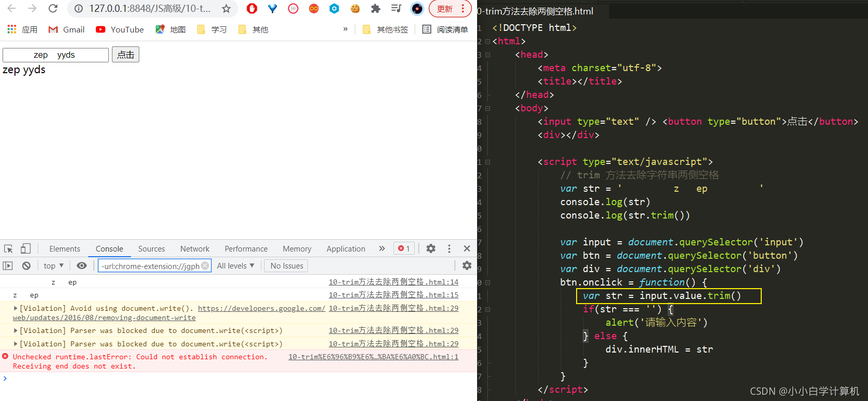
Task: Open the Gmail bookmark
Action: pos(67,29)
